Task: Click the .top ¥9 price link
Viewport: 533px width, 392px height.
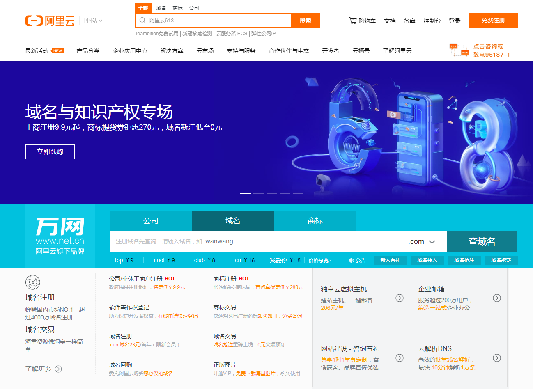Action: 124,260
